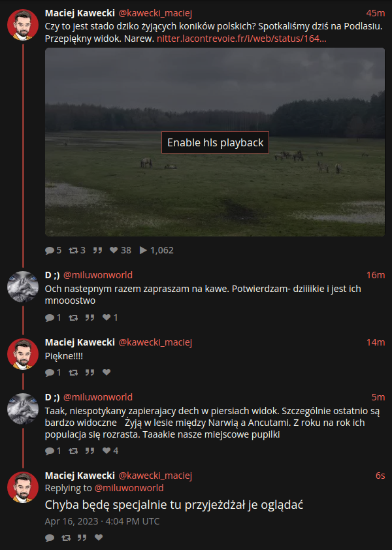Retweet the "Piękne!!!!" reply
Screen dimensions: 392x550
coord(73,372)
